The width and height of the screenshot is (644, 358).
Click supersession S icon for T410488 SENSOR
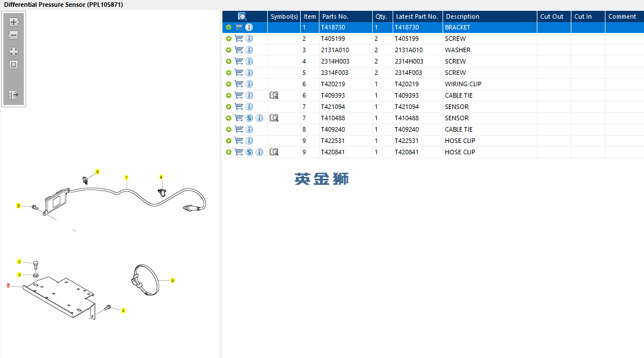249,118
